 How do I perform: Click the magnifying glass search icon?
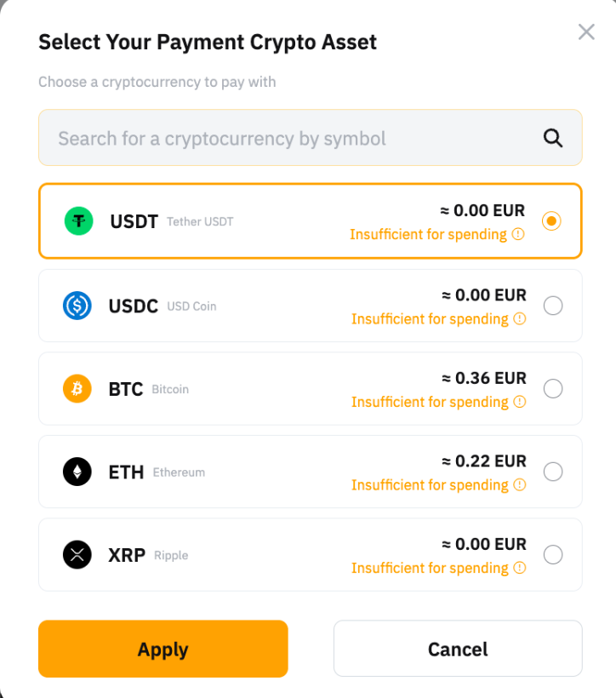553,138
